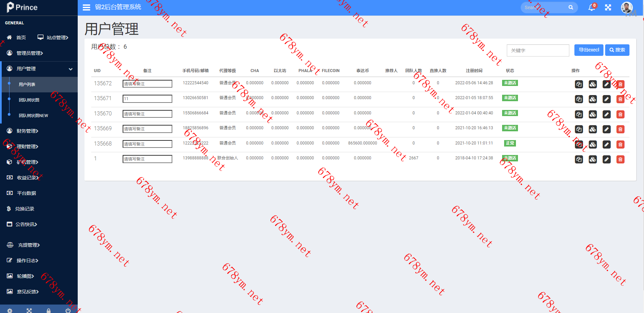
Task: Click the 备注 input for user 135670
Action: coord(147,114)
